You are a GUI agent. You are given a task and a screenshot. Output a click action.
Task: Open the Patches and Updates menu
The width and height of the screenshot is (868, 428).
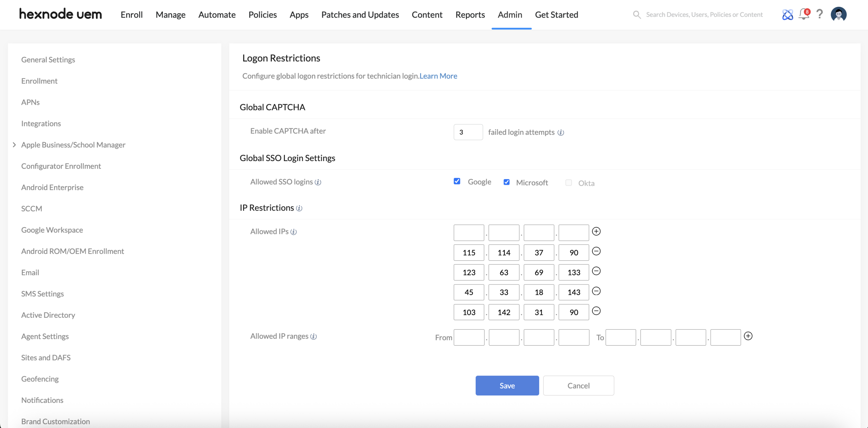pos(360,15)
